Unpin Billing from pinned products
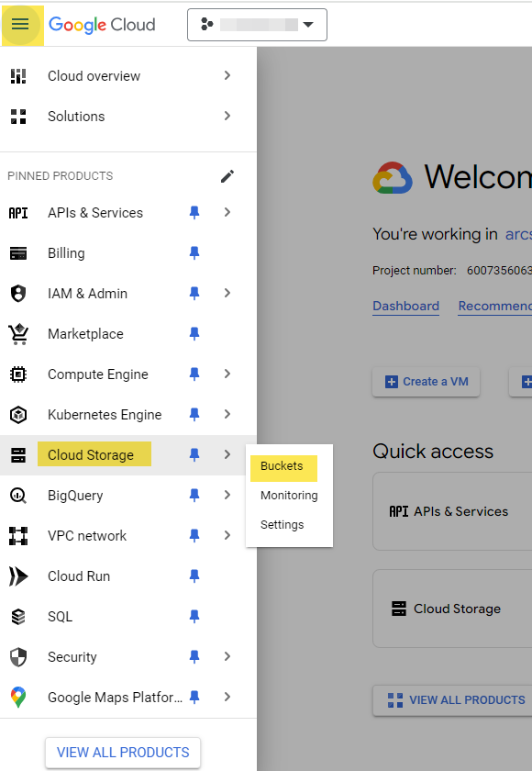 [x=194, y=252]
